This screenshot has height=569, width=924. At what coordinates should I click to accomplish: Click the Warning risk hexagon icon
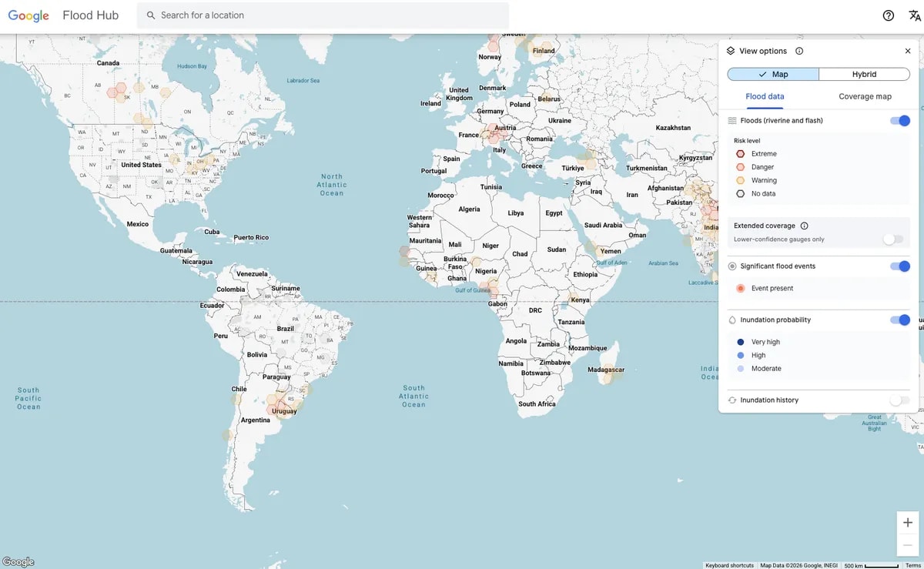pyautogui.click(x=741, y=180)
